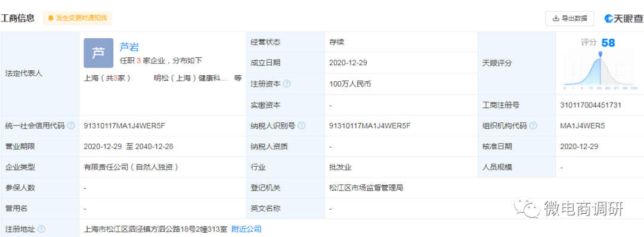The height and width of the screenshot is (237, 644).
Task: Select 核准日期 value 2020-12-29
Action: point(578,146)
